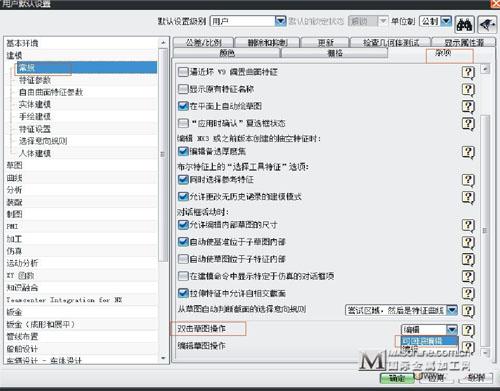
Task: Open help for 在平面上自动绘草图
Action: click(468, 106)
